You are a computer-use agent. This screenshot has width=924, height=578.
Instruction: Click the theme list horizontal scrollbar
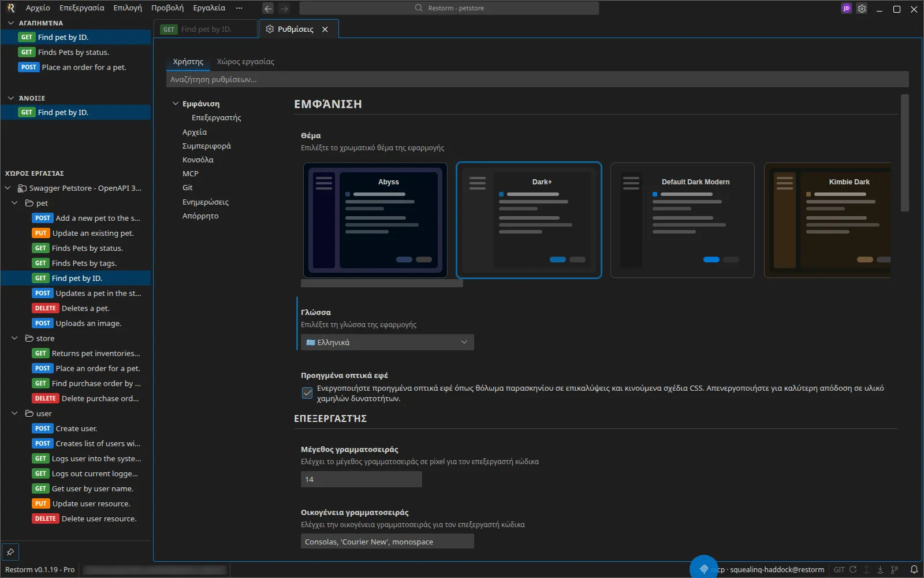pyautogui.click(x=382, y=283)
